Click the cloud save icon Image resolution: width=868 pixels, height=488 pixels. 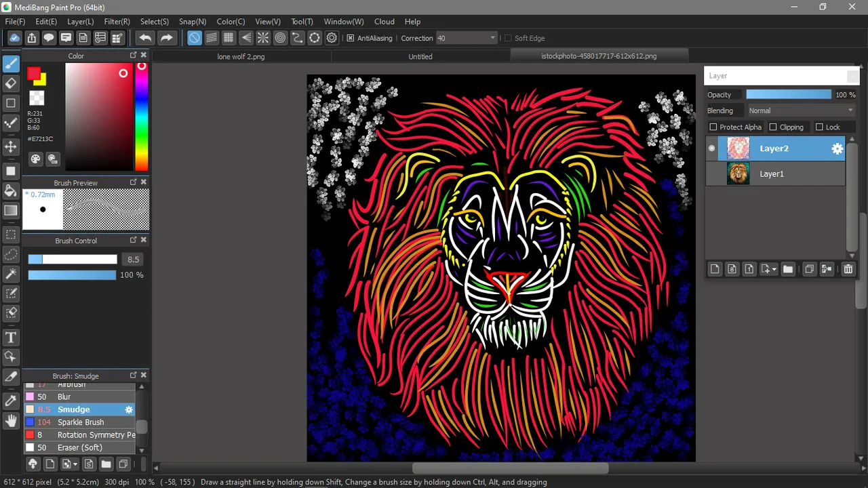pyautogui.click(x=14, y=38)
